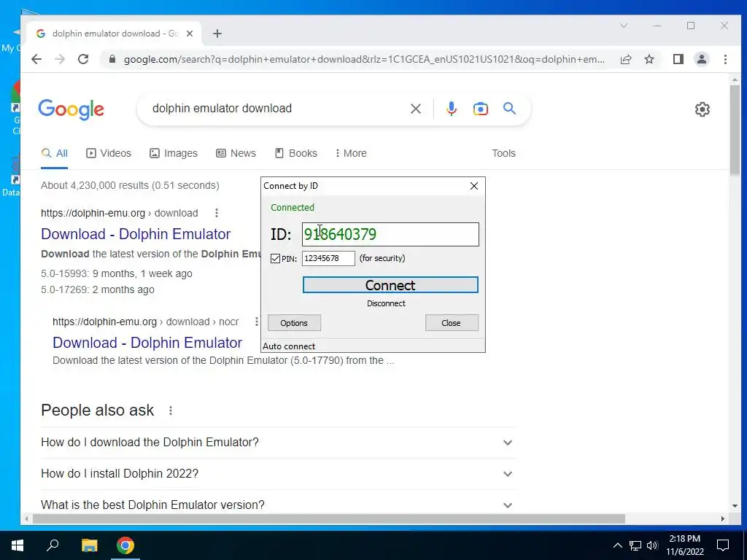Click the ID field in Connect by ID
The height and width of the screenshot is (560, 747).
[390, 234]
